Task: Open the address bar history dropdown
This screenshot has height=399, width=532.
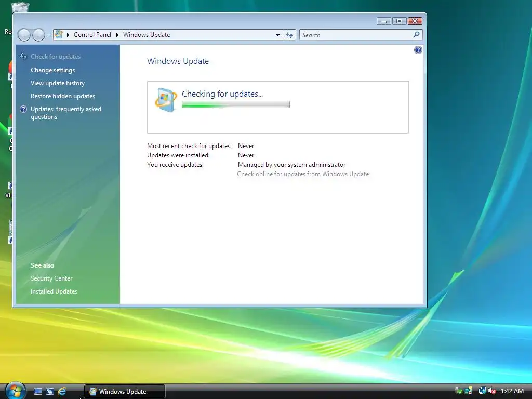Action: (277, 35)
